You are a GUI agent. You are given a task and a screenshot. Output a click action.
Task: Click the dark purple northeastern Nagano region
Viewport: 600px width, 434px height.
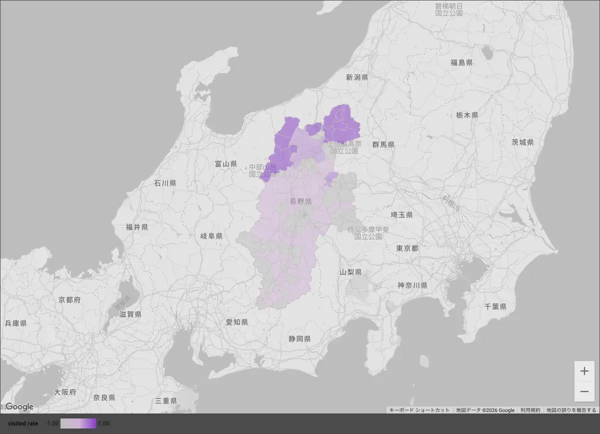pos(341,124)
